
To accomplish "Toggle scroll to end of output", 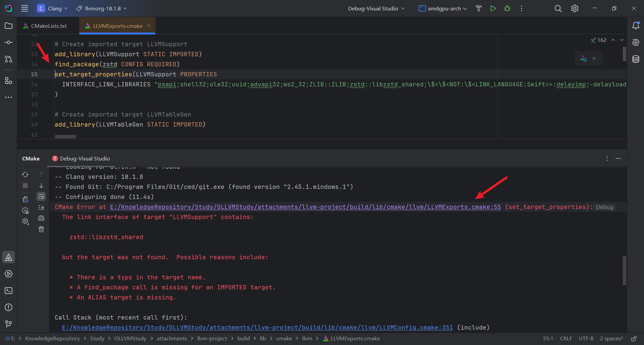I will [x=41, y=207].
